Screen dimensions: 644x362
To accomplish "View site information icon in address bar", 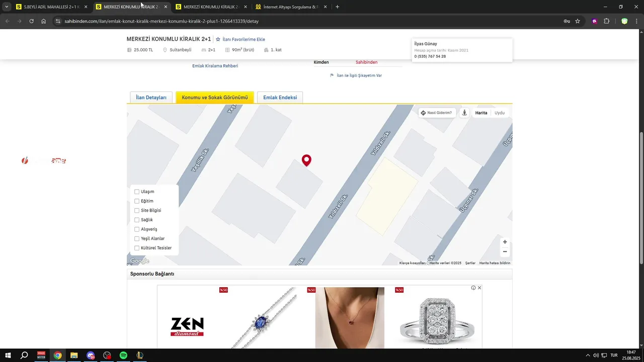I will tap(58, 21).
